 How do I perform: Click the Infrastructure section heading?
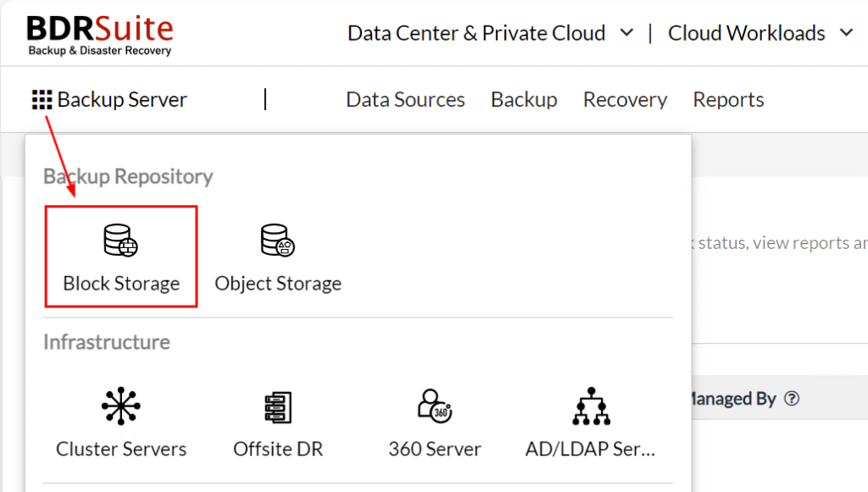pyautogui.click(x=106, y=341)
